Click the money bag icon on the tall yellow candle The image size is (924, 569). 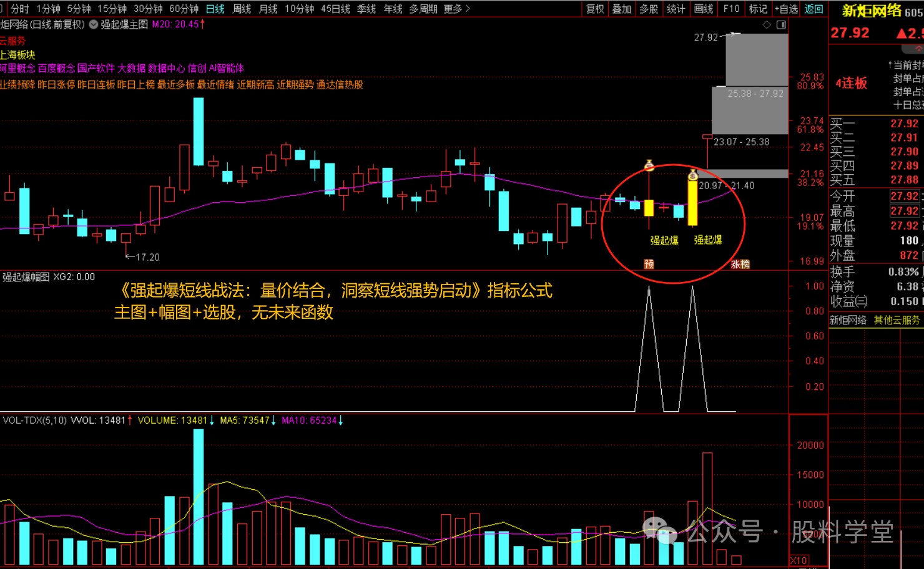[x=692, y=175]
